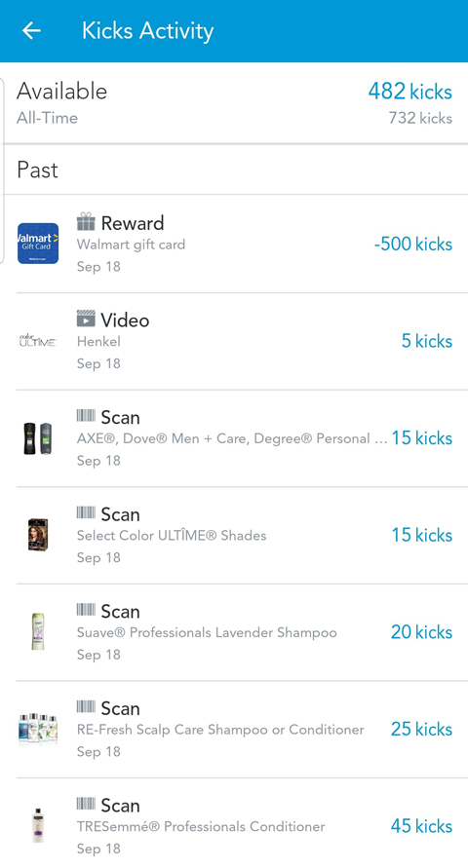
Task: Go back using the arrow icon
Action: 31,30
